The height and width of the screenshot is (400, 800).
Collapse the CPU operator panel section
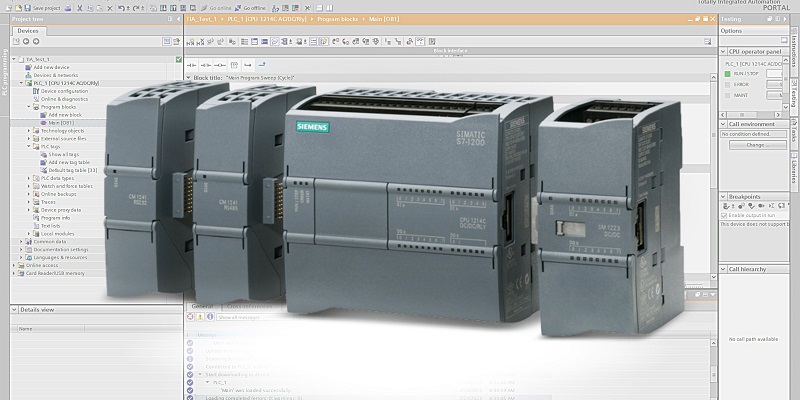tap(723, 52)
